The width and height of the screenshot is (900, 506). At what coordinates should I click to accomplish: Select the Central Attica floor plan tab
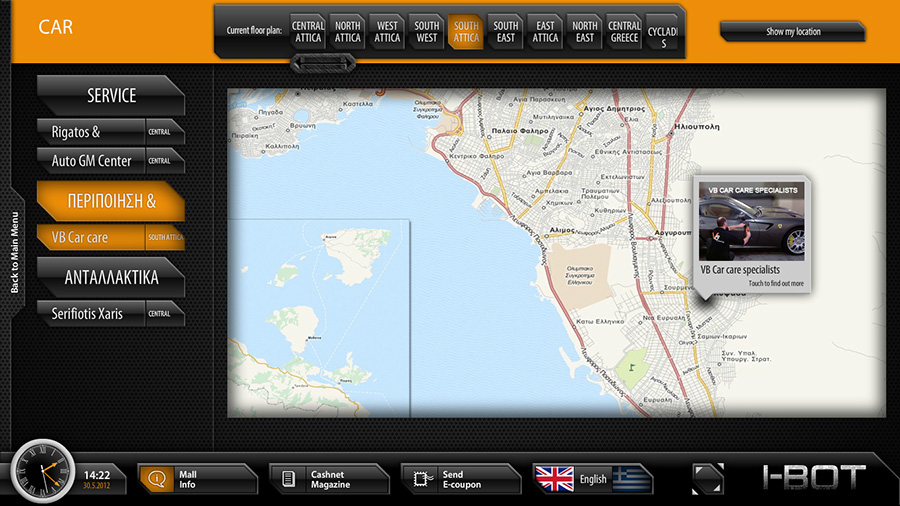[x=308, y=32]
